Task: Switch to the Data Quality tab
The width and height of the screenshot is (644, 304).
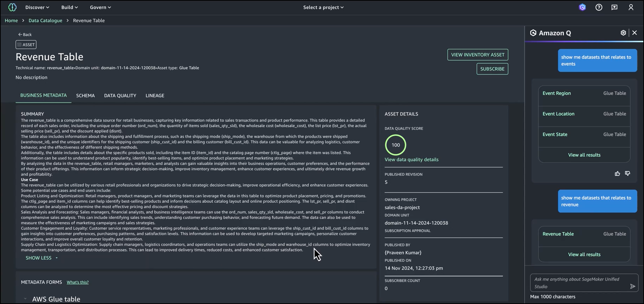Action: click(120, 96)
